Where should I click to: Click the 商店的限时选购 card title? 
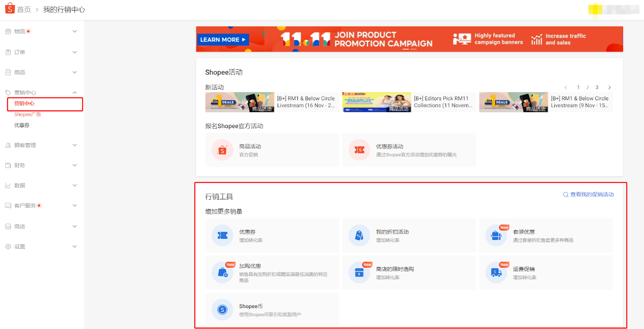[x=395, y=269]
